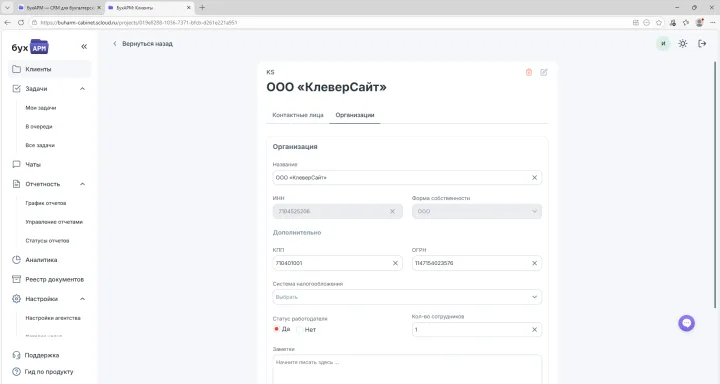This screenshot has width=720, height=384.
Task: Open Статусы отчетов page
Action: click(47, 241)
